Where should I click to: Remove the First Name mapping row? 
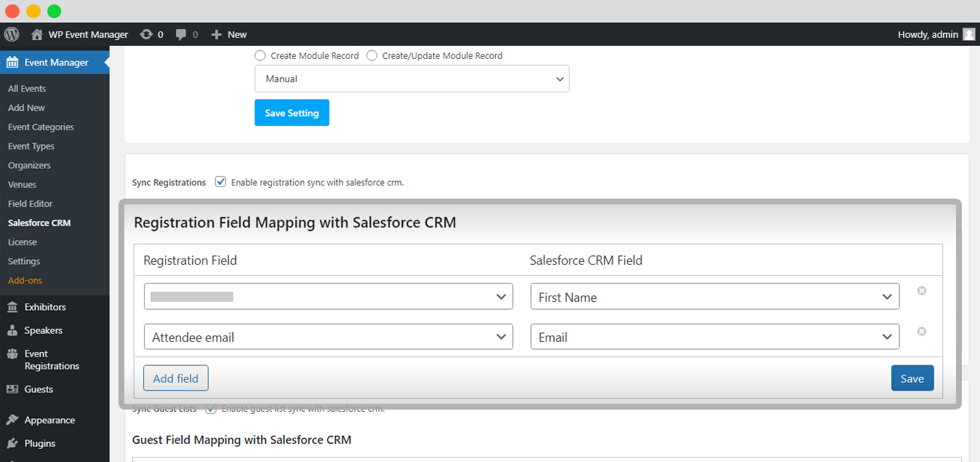[922, 291]
